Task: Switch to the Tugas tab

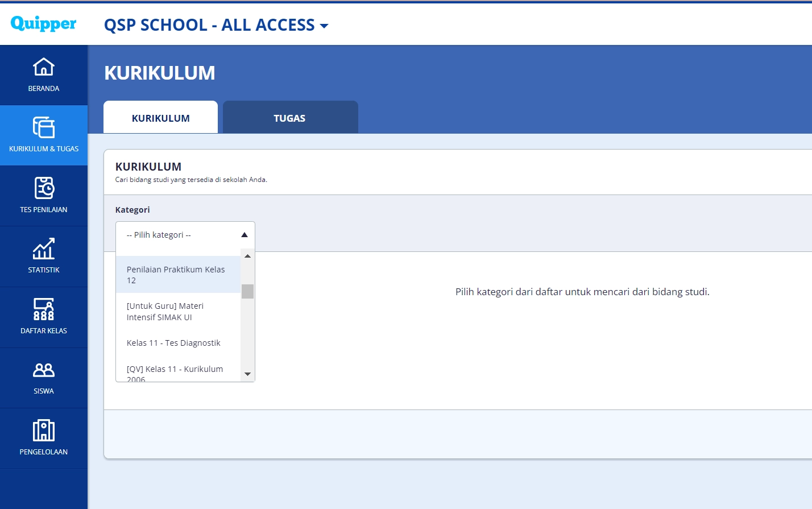Action: [290, 118]
